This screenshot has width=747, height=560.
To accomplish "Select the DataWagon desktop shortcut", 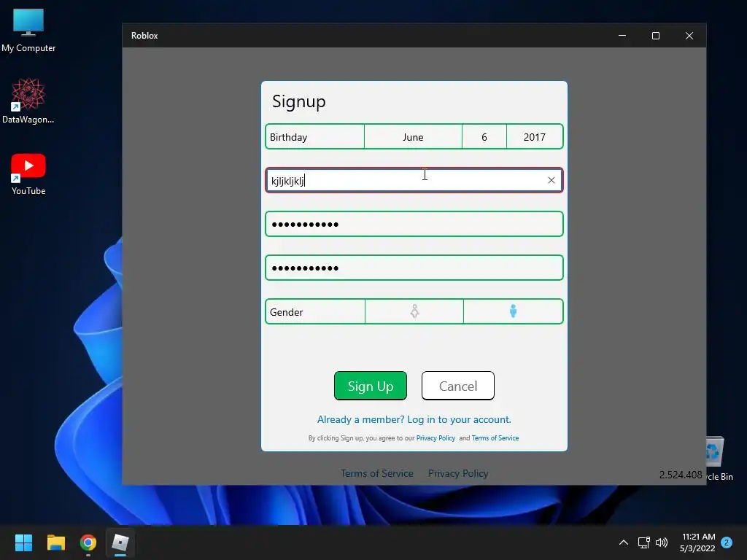I will point(28,101).
